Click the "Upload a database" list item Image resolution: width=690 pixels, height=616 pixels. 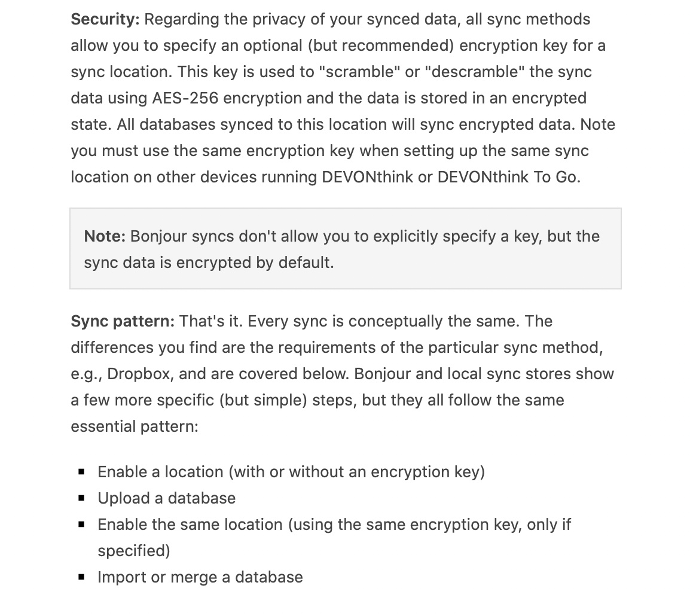pyautogui.click(x=166, y=498)
